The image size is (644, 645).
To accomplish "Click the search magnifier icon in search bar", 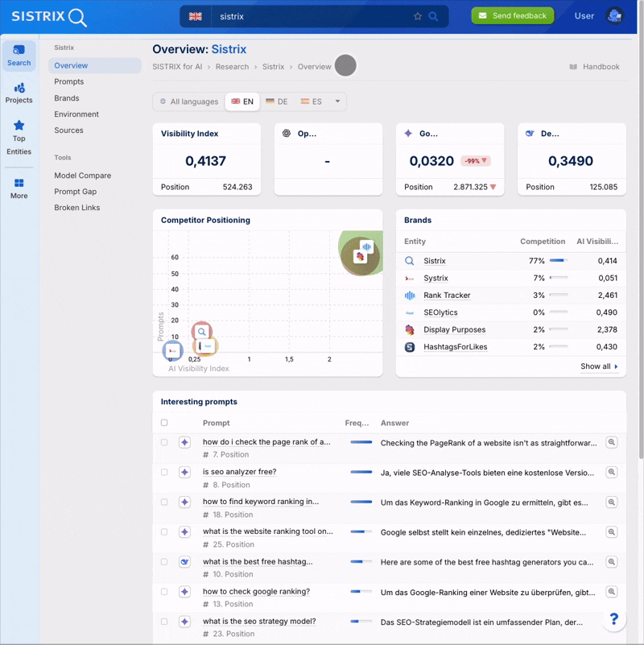I will pyautogui.click(x=433, y=16).
